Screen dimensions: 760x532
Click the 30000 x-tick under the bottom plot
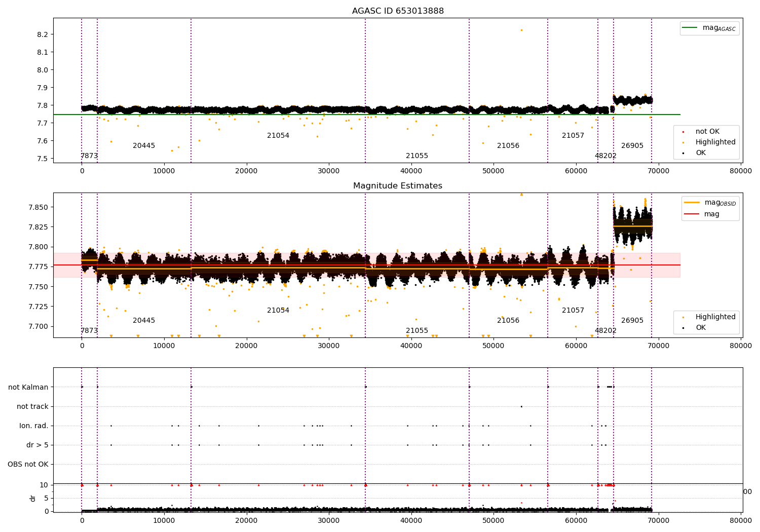pyautogui.click(x=329, y=520)
